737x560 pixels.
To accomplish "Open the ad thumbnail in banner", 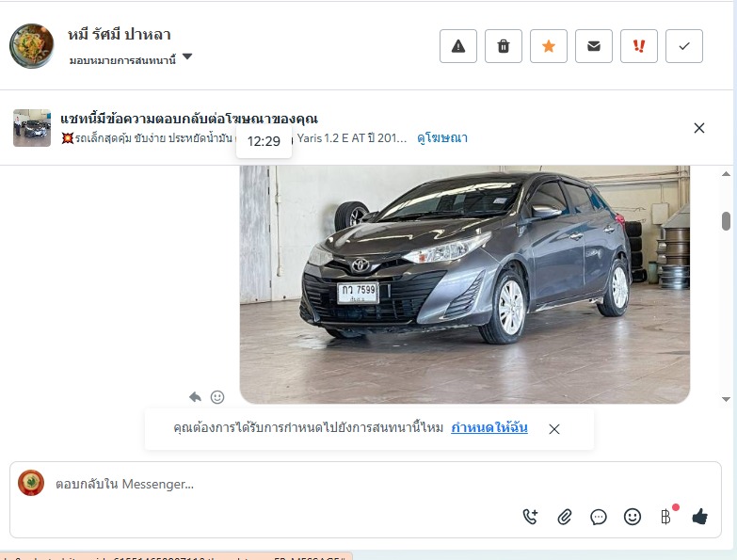I will (32, 128).
